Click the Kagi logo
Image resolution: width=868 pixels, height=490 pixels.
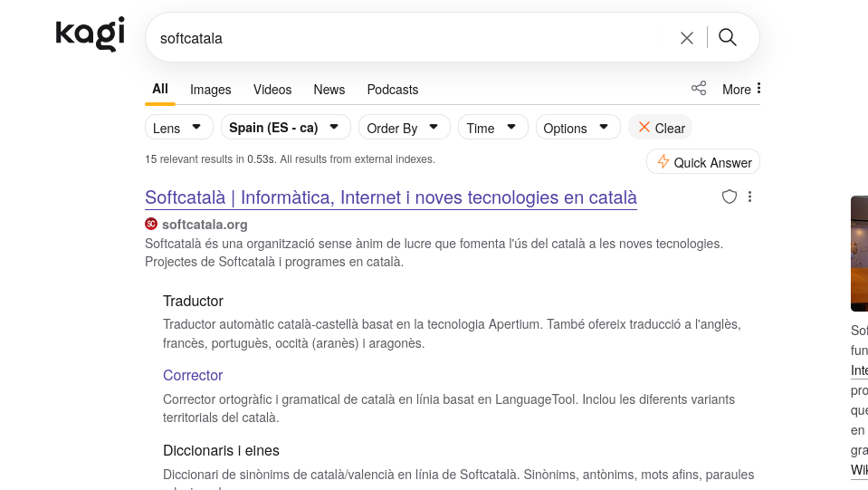click(91, 34)
